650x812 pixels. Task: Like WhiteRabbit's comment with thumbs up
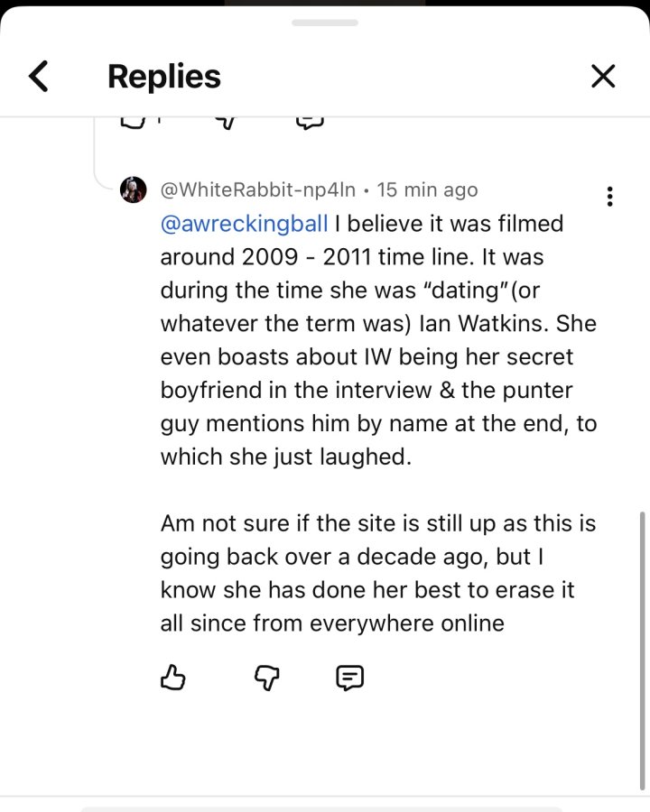click(172, 678)
